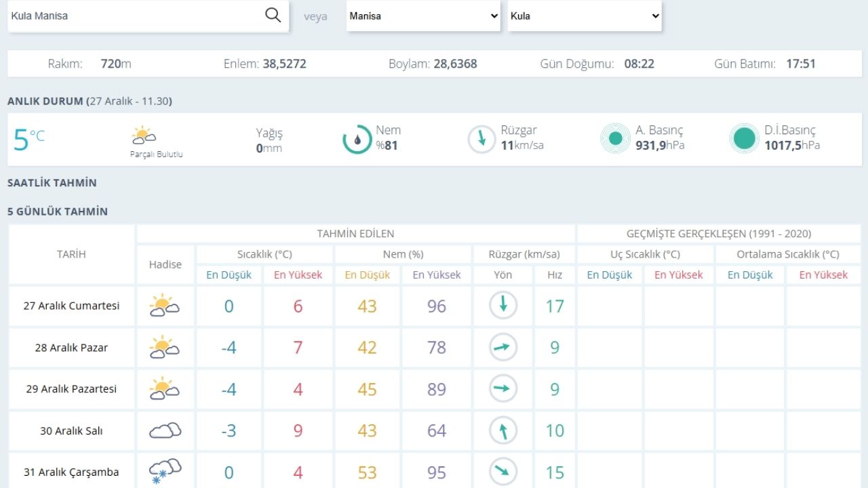Viewport: 868px width, 488px height.
Task: Select the 29 Aralık Pazartesi row
Action: click(x=71, y=389)
